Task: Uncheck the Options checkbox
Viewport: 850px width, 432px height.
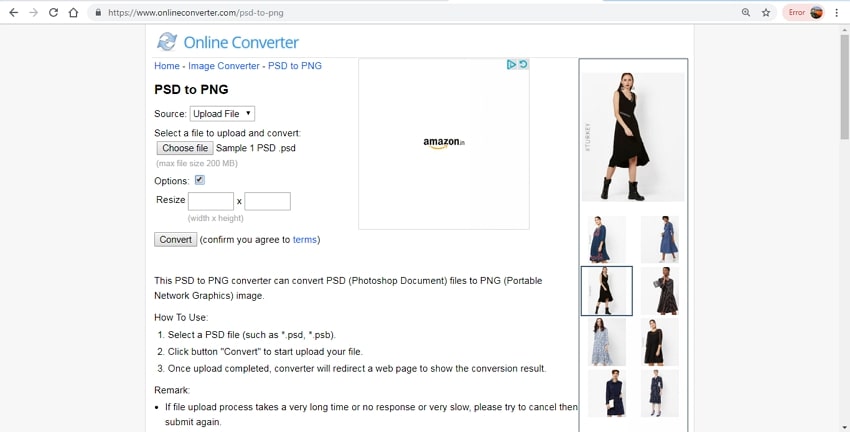Action: [199, 180]
